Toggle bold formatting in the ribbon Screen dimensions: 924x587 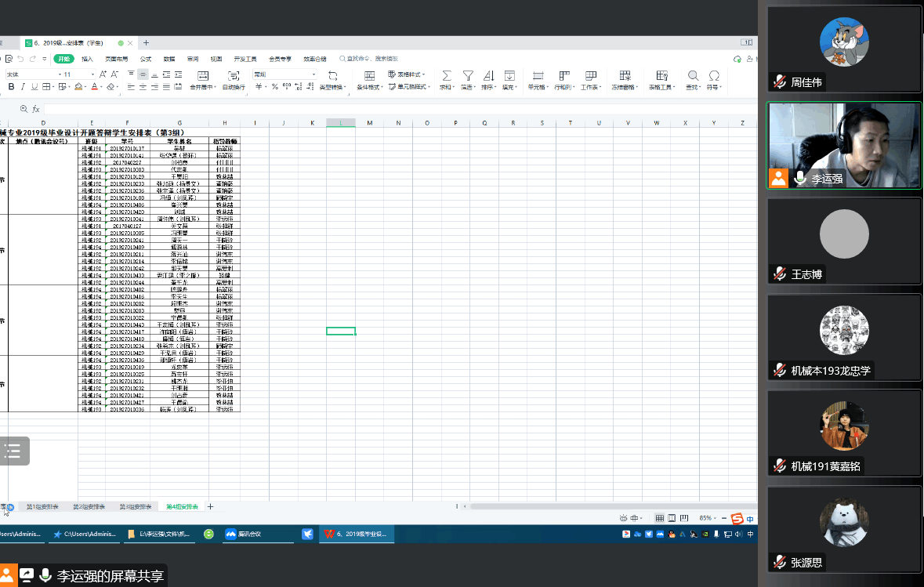pos(11,87)
